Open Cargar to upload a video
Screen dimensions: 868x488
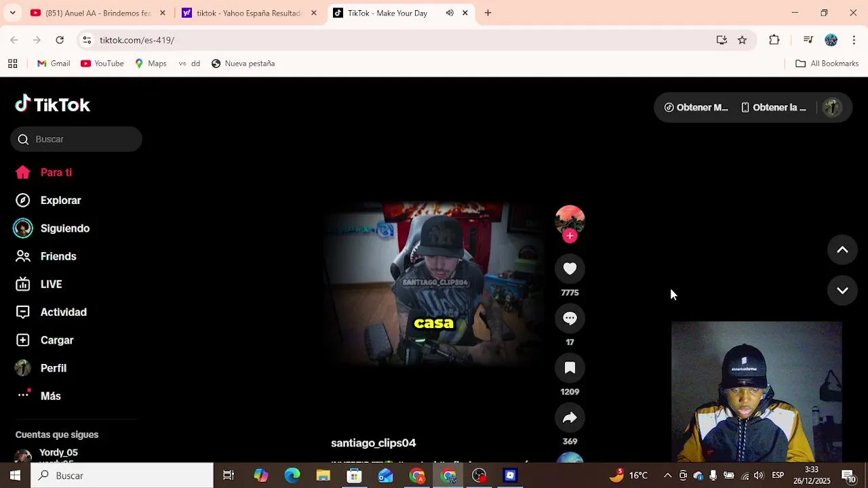click(44, 340)
